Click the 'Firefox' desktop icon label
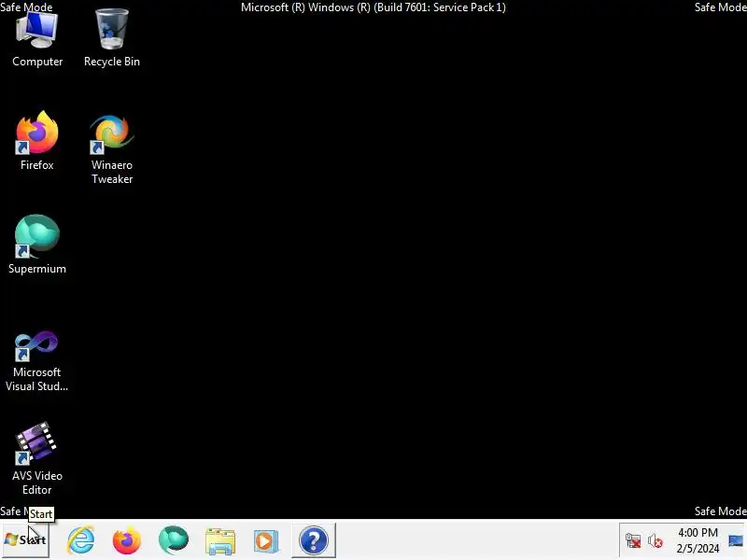Viewport: 747px width, 560px height. click(37, 165)
